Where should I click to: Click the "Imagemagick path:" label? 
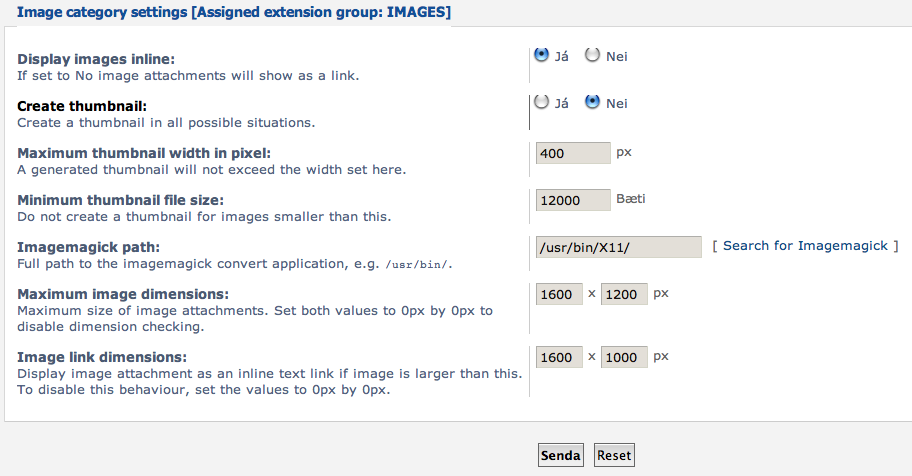click(88, 246)
